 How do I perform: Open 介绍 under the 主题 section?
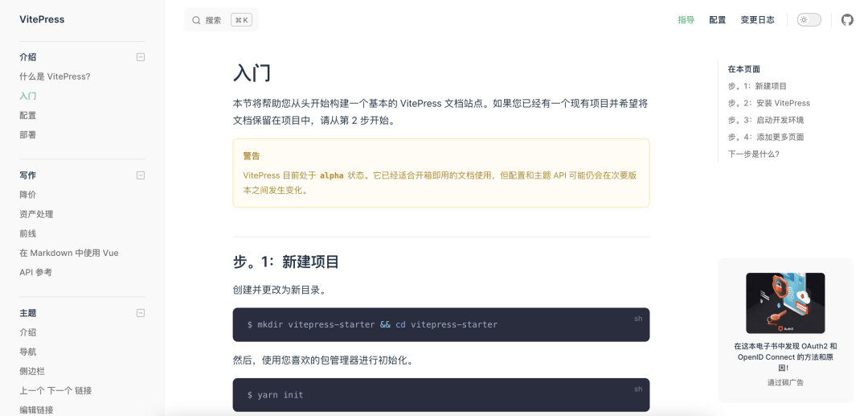27,332
